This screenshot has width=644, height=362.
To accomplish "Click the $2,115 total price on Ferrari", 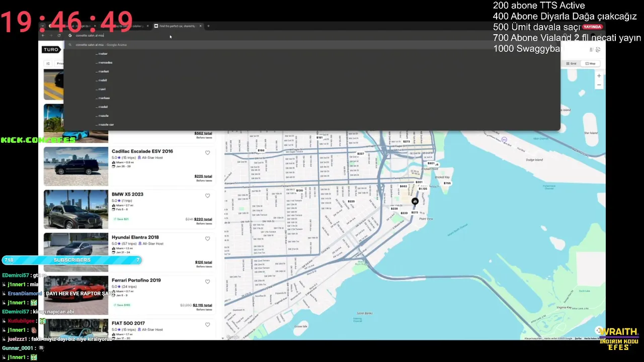I will coord(202,305).
